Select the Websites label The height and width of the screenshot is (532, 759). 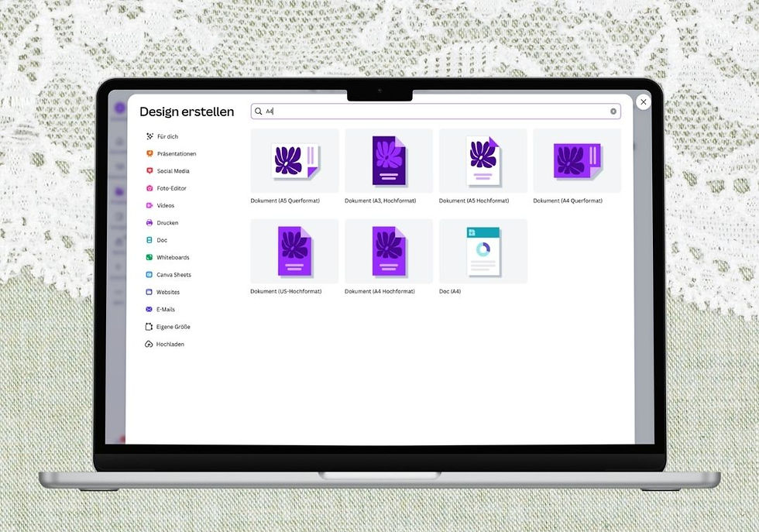[168, 292]
